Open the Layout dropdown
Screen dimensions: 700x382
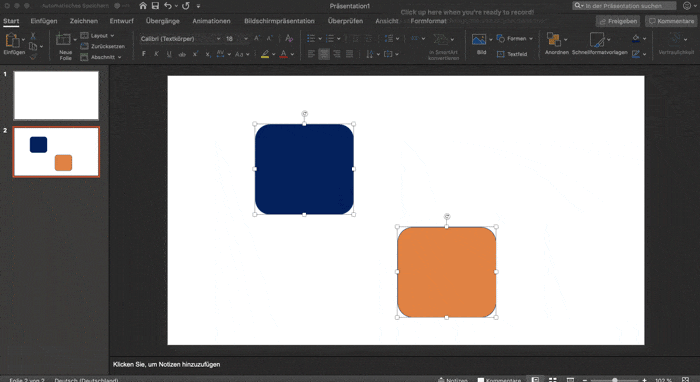pos(97,36)
